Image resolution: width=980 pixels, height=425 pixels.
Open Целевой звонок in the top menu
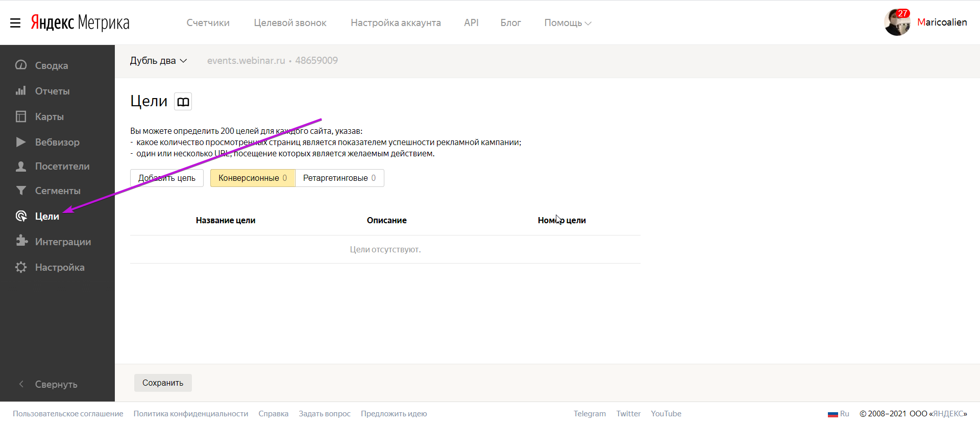tap(290, 23)
